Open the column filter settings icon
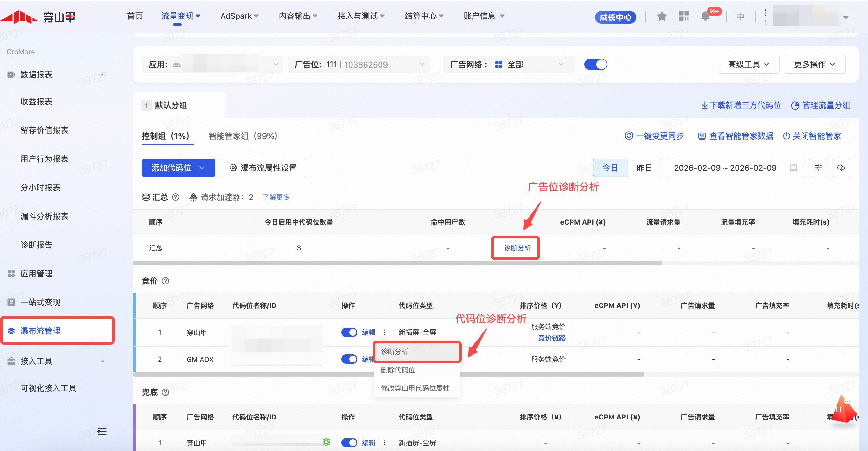868x451 pixels. pyautogui.click(x=818, y=168)
